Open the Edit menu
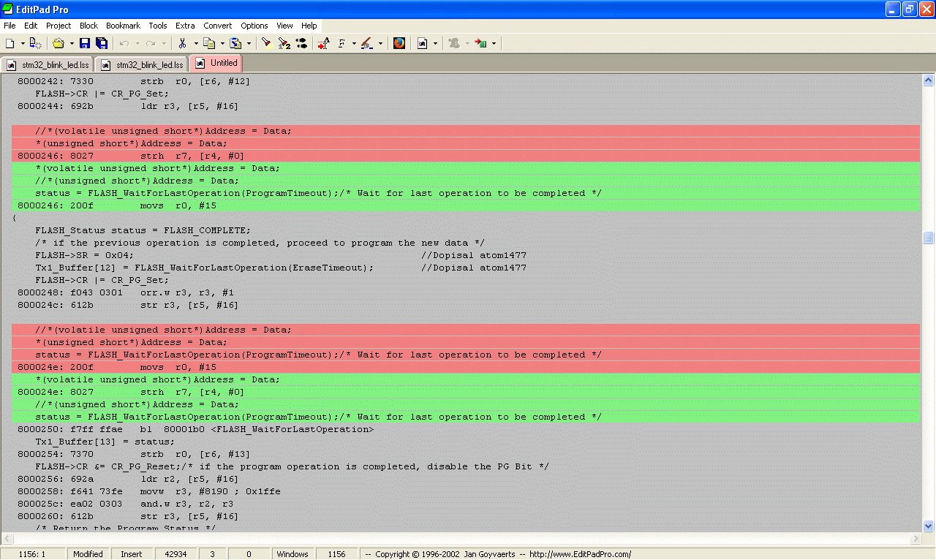The width and height of the screenshot is (936, 560). 31,26
